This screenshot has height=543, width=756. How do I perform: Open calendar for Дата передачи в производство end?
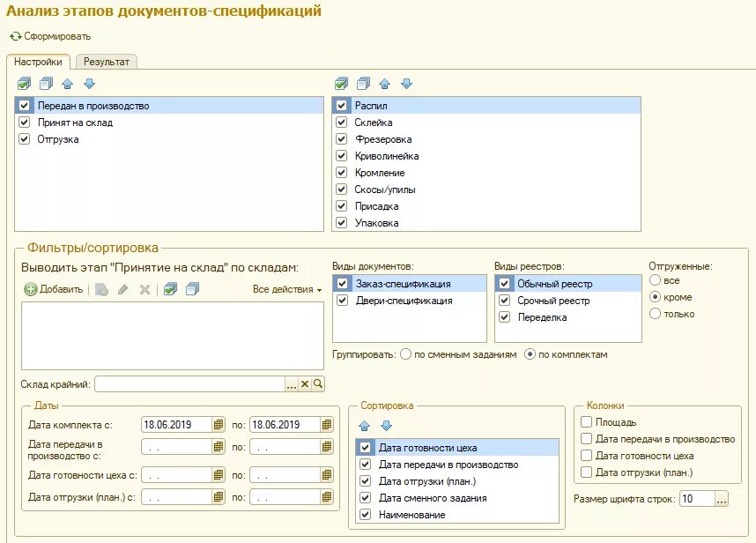pyautogui.click(x=327, y=447)
